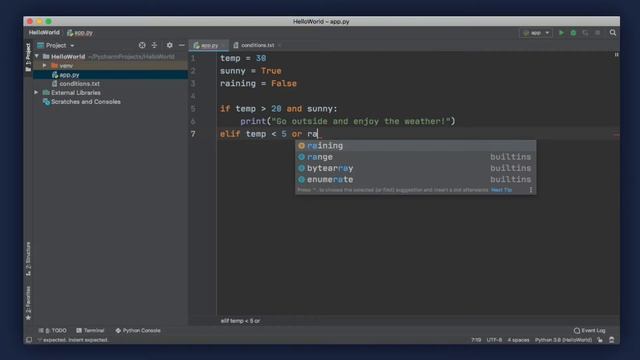Open the Terminal tool window
Screen dimensions: 640x360
pos(90,330)
